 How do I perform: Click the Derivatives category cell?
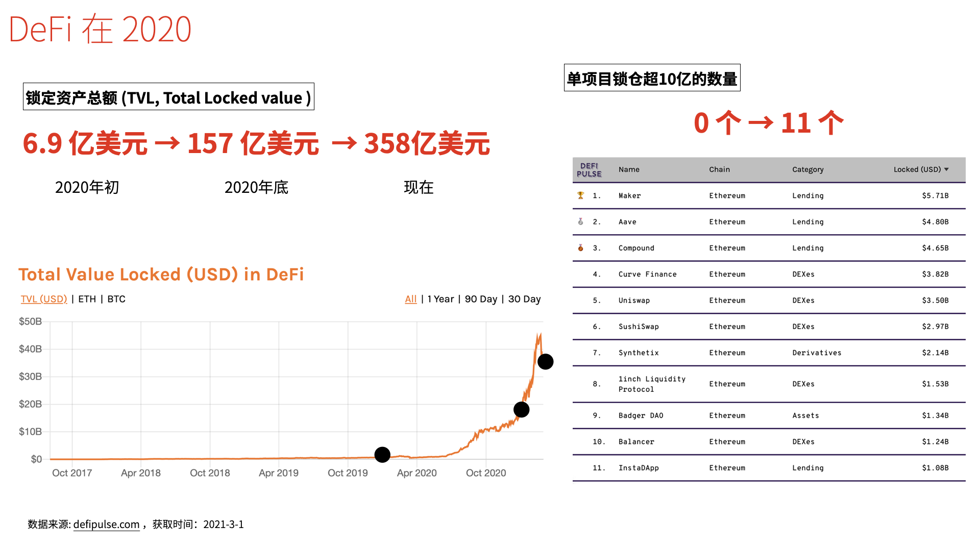(817, 353)
